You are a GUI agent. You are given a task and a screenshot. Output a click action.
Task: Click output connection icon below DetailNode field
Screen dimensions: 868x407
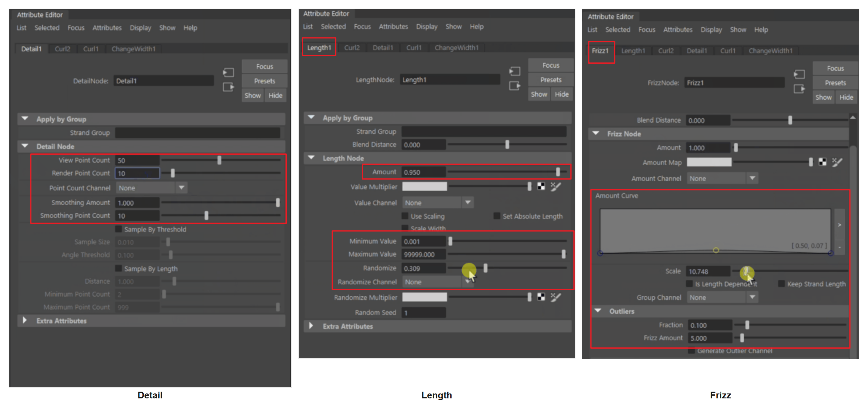[x=229, y=87]
